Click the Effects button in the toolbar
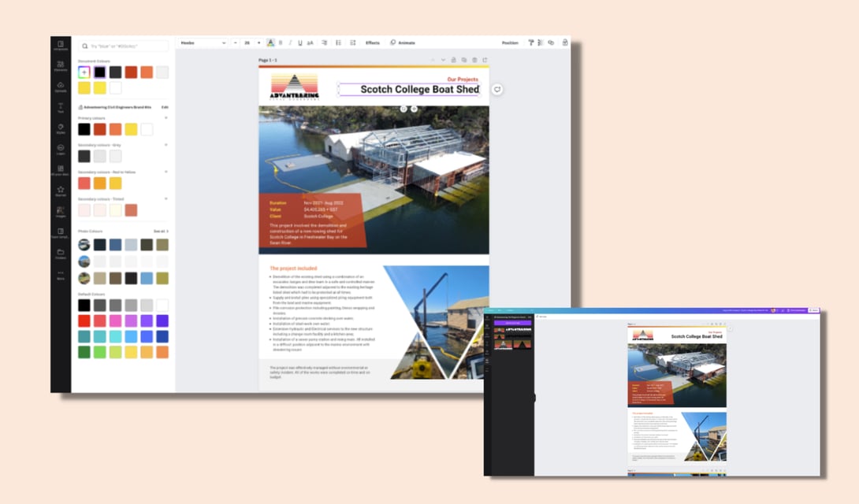The width and height of the screenshot is (859, 504). (373, 43)
